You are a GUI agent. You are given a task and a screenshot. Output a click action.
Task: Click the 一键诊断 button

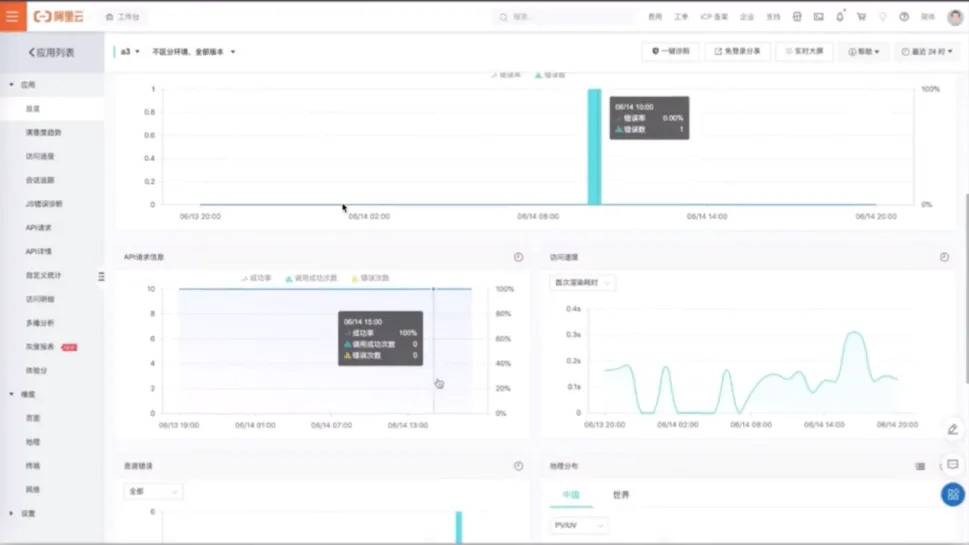click(x=671, y=51)
